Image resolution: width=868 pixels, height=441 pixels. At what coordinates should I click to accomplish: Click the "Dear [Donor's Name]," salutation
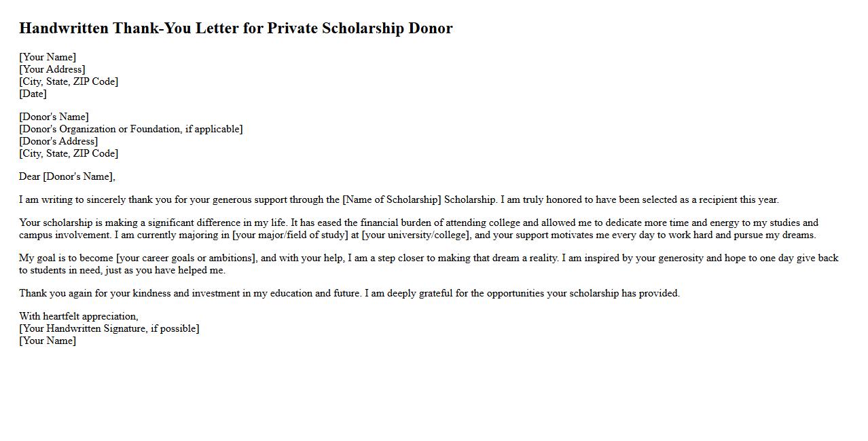tap(67, 176)
